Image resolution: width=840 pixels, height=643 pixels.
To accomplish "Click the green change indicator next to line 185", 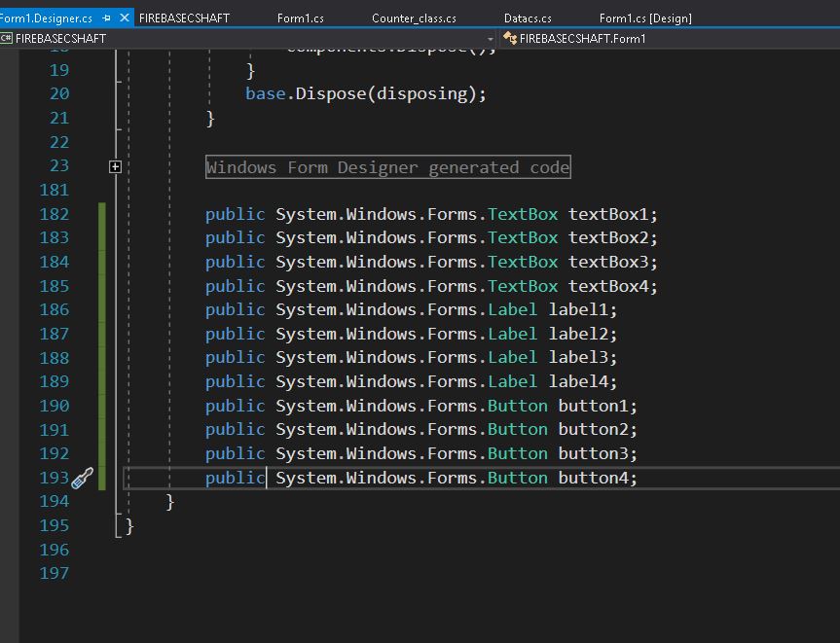I will click(x=101, y=285).
